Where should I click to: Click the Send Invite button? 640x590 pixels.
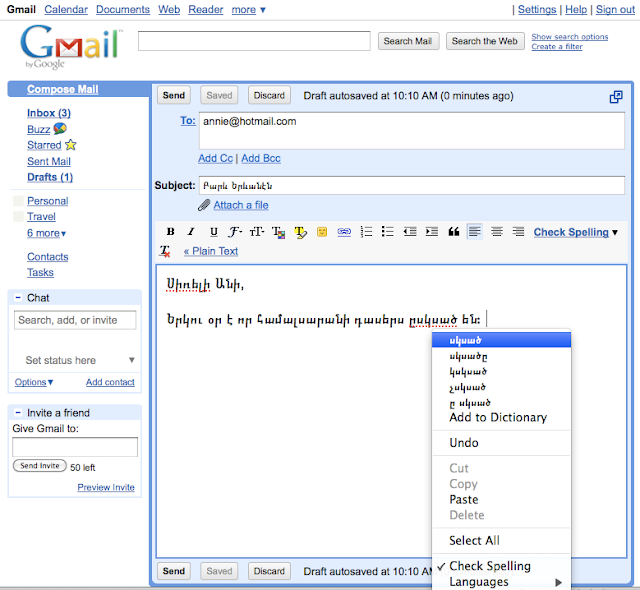click(x=40, y=466)
